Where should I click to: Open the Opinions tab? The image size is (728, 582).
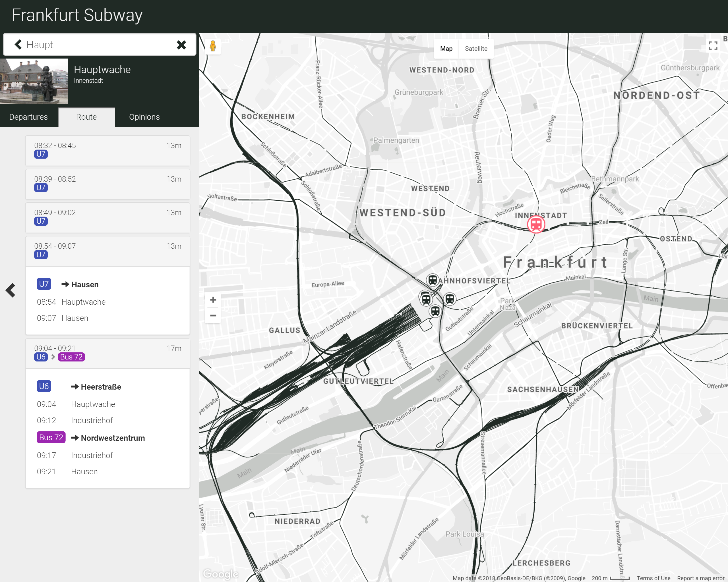(144, 117)
